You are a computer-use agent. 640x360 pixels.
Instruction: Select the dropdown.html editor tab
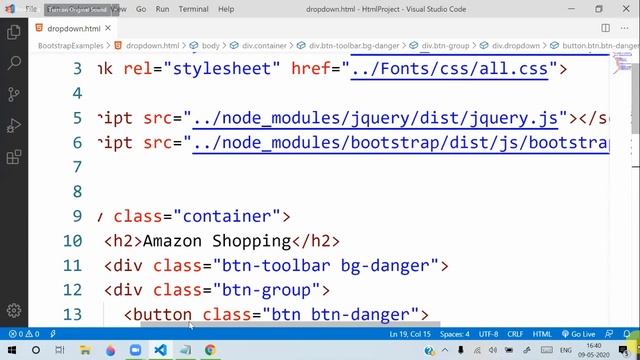73,28
